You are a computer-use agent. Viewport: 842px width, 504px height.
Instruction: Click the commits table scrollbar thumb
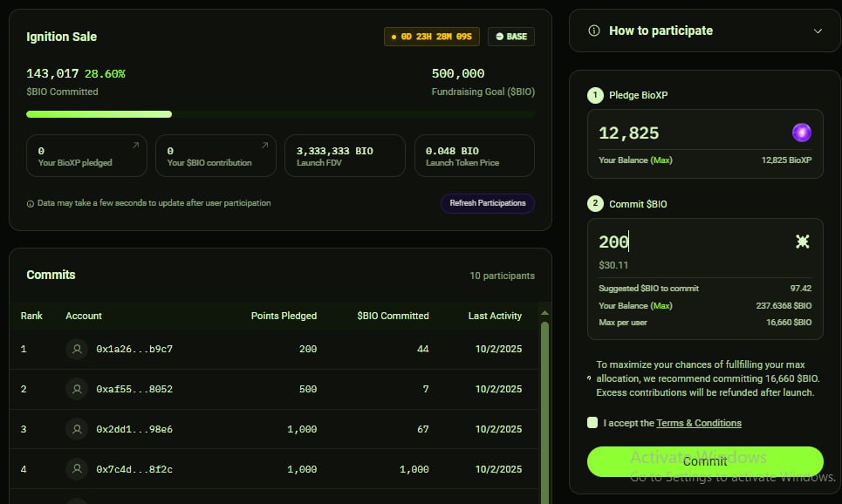[x=544, y=413]
